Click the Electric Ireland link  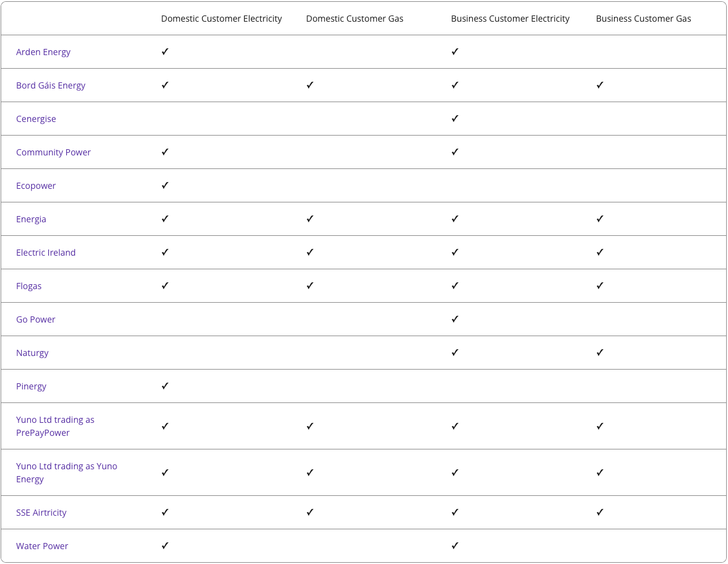pos(46,253)
